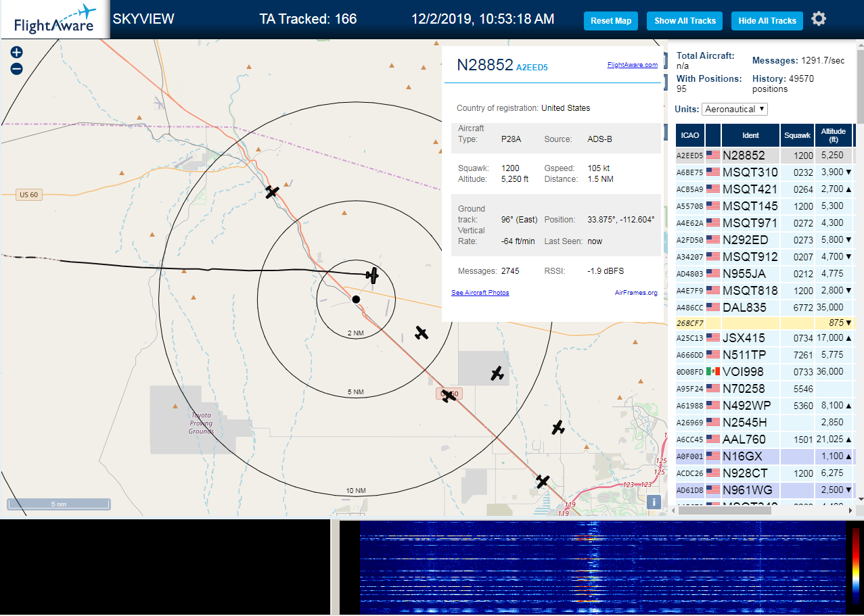Zoom out with the map minus icon

pos(17,68)
